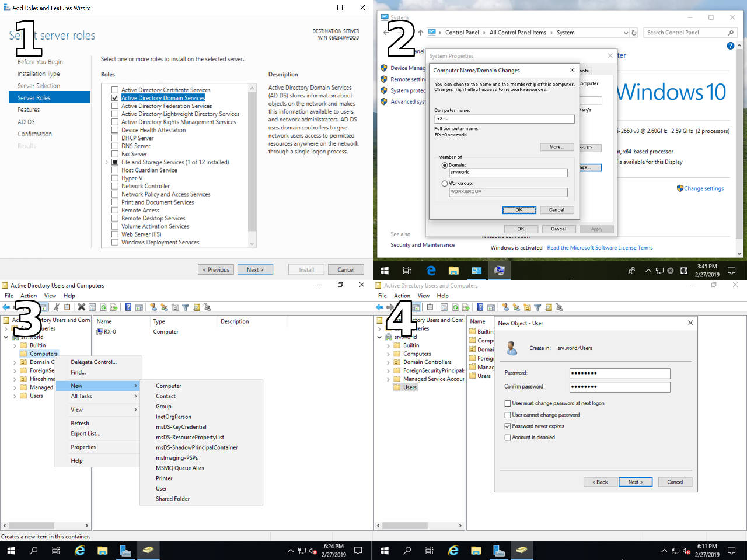Open Action Center beside the 3:45 PM clock
747x560 pixels.
click(x=732, y=271)
